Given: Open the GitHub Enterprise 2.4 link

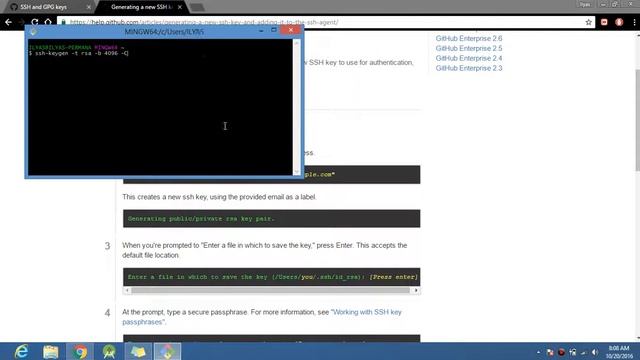Looking at the screenshot, I should point(469,58).
